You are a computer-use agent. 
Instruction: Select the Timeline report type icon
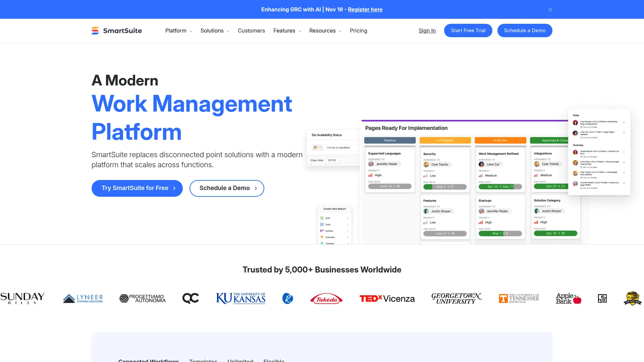click(x=322, y=244)
